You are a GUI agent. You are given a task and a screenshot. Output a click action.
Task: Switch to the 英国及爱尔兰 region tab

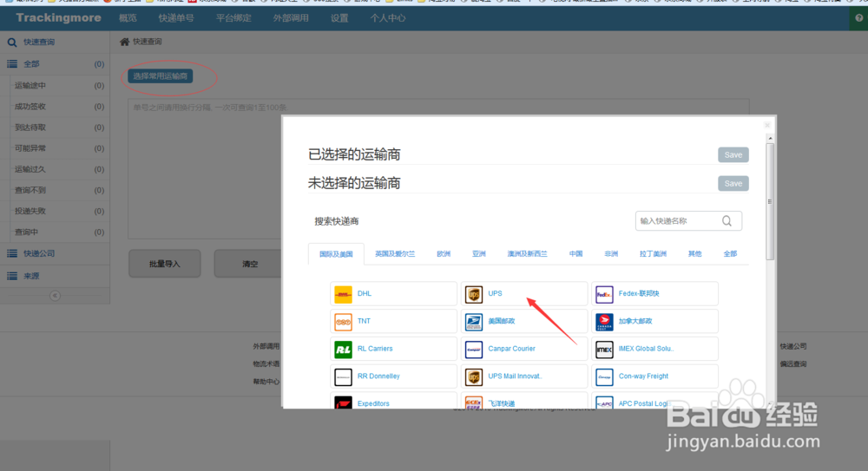[395, 254]
